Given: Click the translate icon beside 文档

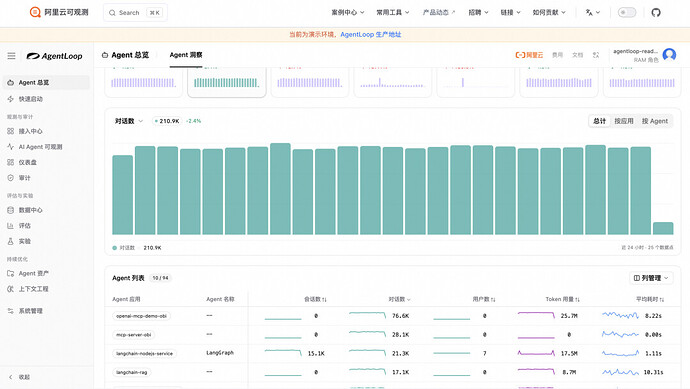Looking at the screenshot, I should 596,55.
